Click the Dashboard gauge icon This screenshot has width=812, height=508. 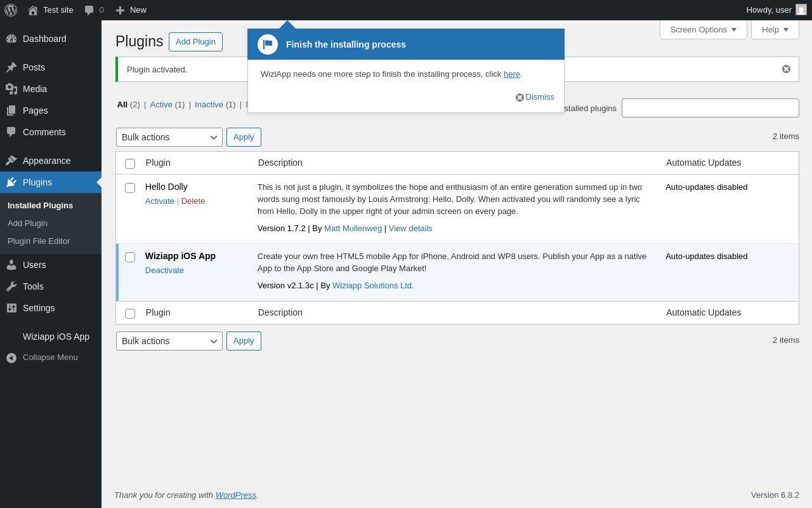(x=11, y=39)
